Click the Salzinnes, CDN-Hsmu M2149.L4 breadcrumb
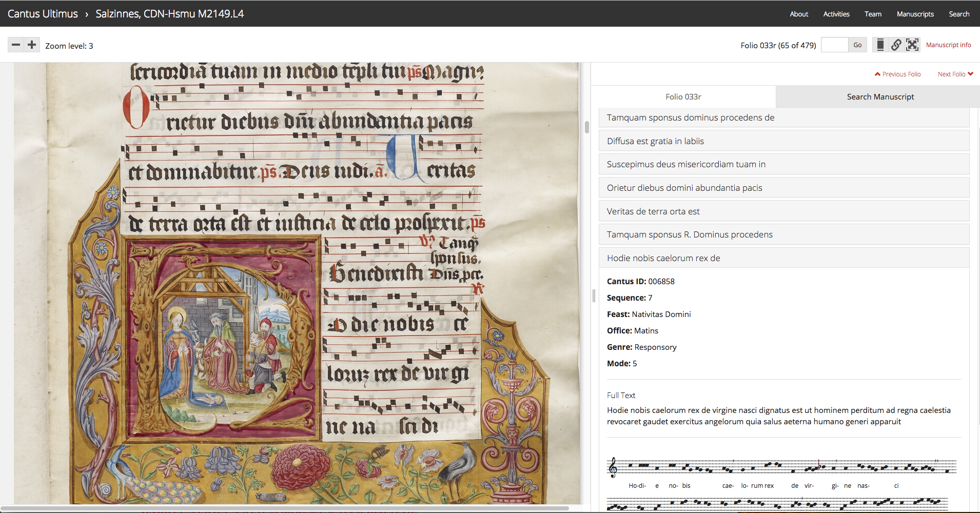 pyautogui.click(x=170, y=14)
